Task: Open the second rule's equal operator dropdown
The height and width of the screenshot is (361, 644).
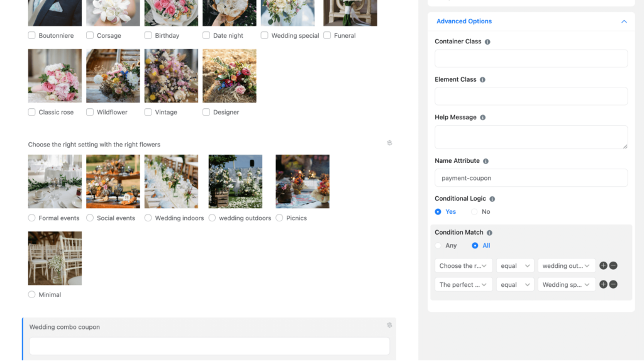Action: 515,285
